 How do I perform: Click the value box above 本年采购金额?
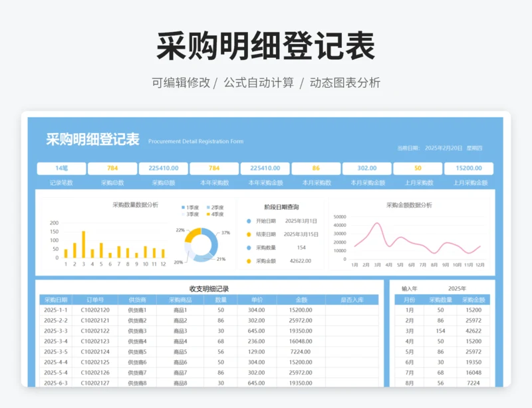pos(265,168)
